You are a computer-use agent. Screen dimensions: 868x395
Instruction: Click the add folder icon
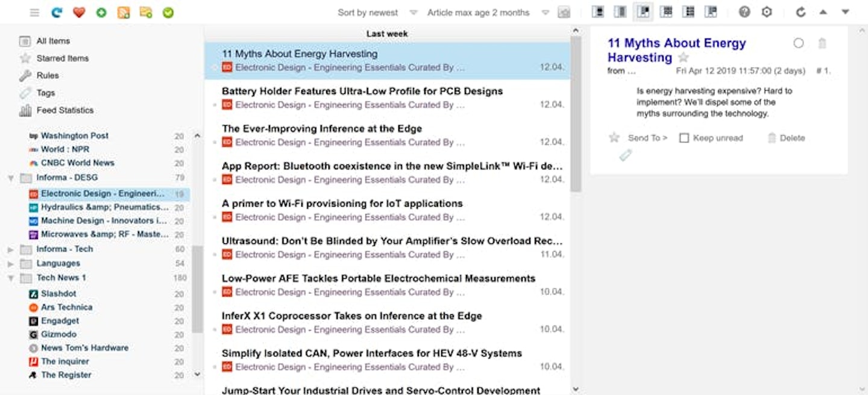pos(145,12)
